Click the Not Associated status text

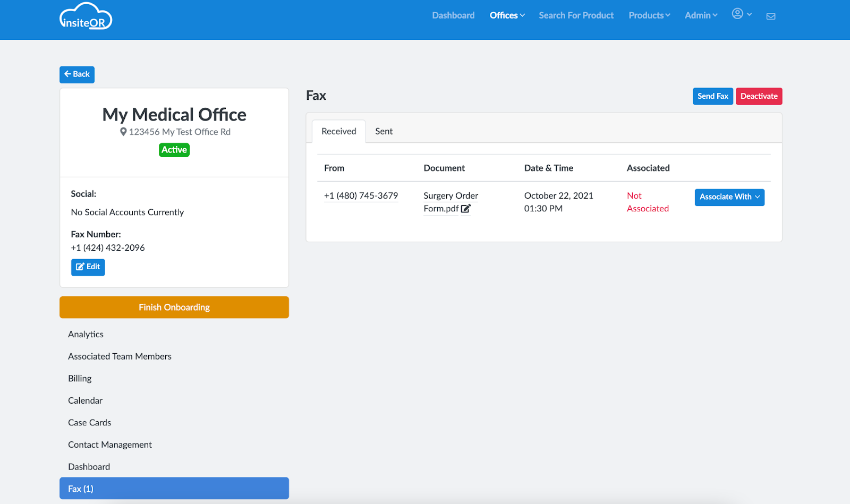(x=648, y=202)
